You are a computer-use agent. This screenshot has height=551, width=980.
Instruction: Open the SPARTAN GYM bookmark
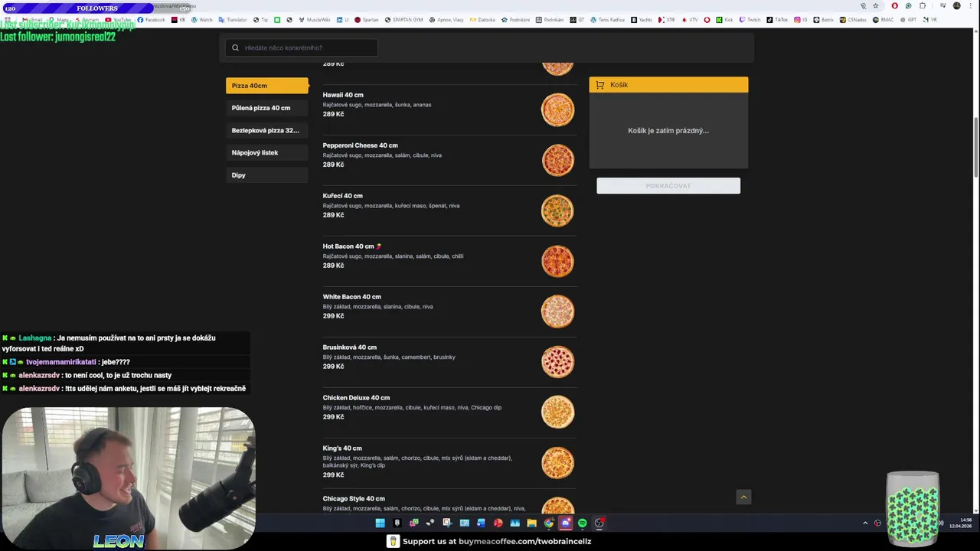(x=403, y=20)
